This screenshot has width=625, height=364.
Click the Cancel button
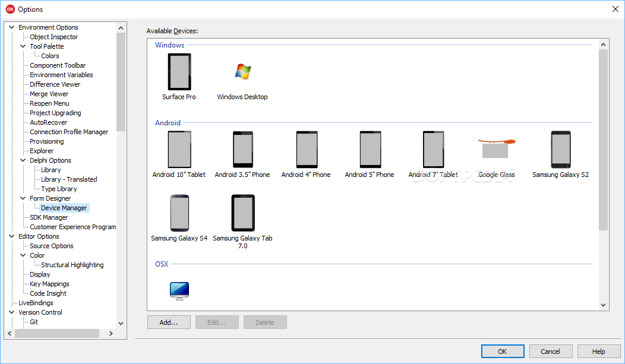[551, 352]
